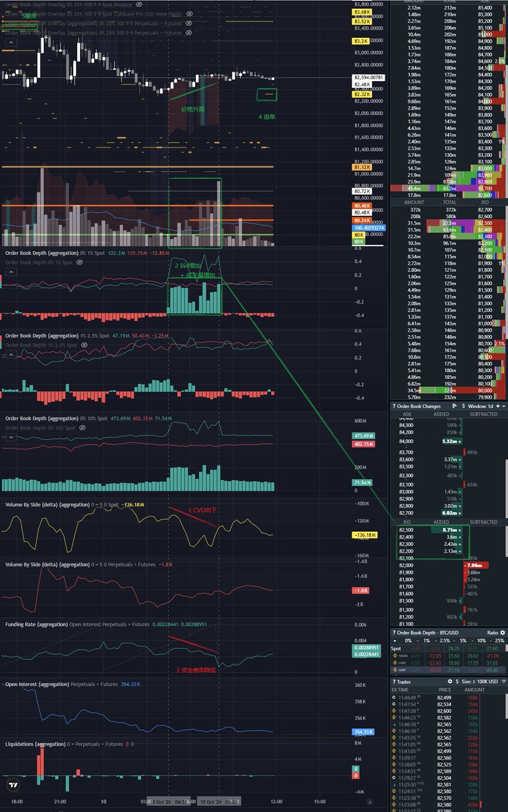508x812 pixels.
Task: Select 0% depth column header
Action: tap(408, 640)
